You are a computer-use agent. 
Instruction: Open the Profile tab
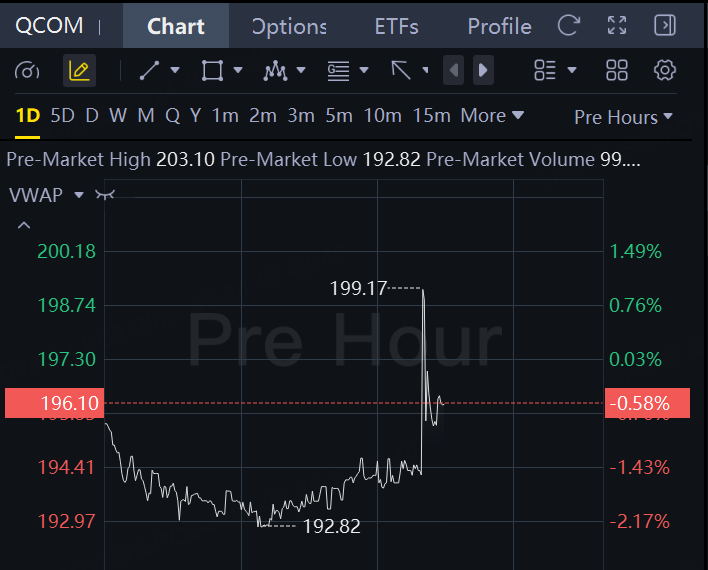click(x=499, y=26)
